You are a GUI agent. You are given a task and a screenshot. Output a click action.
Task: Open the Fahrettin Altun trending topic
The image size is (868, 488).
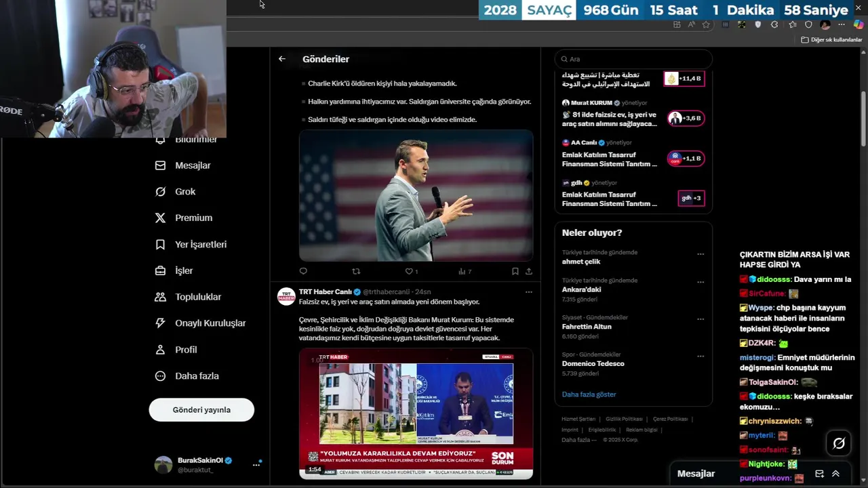coord(587,327)
